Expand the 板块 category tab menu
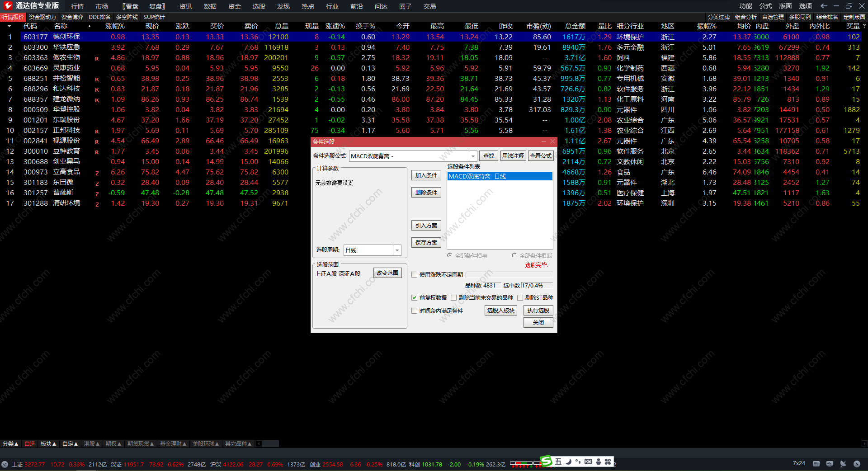868x471 pixels. [x=48, y=444]
